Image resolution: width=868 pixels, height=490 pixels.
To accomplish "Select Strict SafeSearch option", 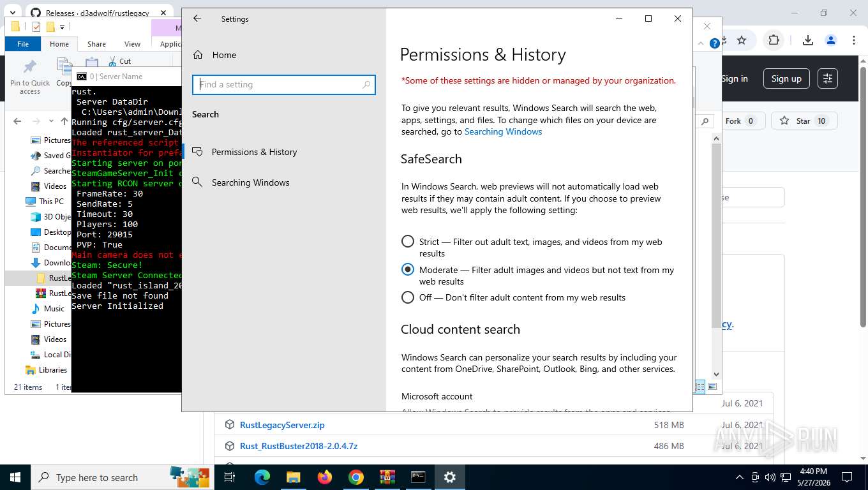I will 408,242.
